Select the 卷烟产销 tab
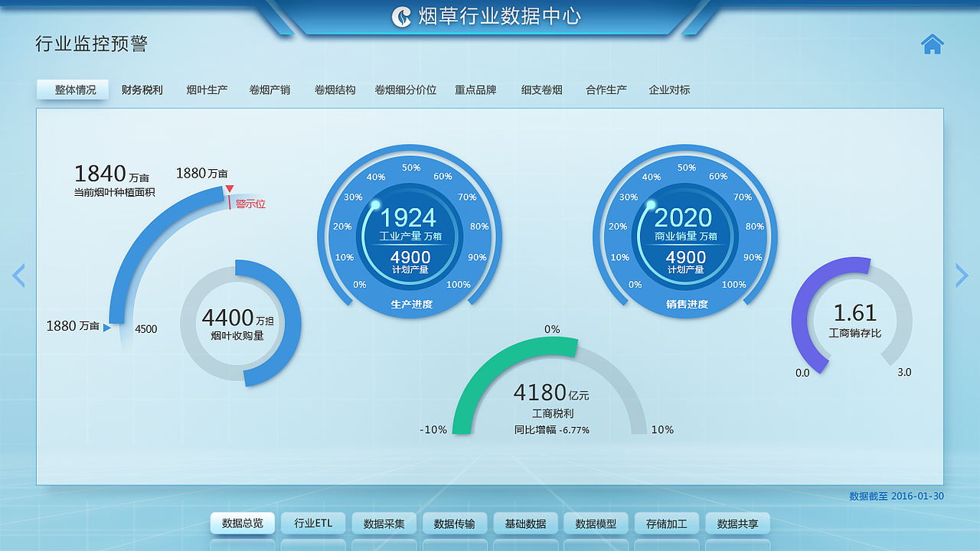Viewport: 980px width, 551px height. point(269,90)
